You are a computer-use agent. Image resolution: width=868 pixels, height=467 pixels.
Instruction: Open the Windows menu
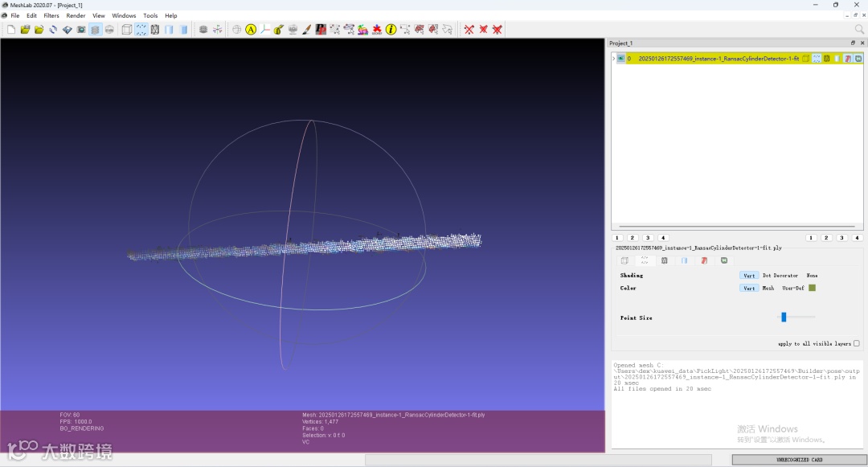pyautogui.click(x=124, y=15)
